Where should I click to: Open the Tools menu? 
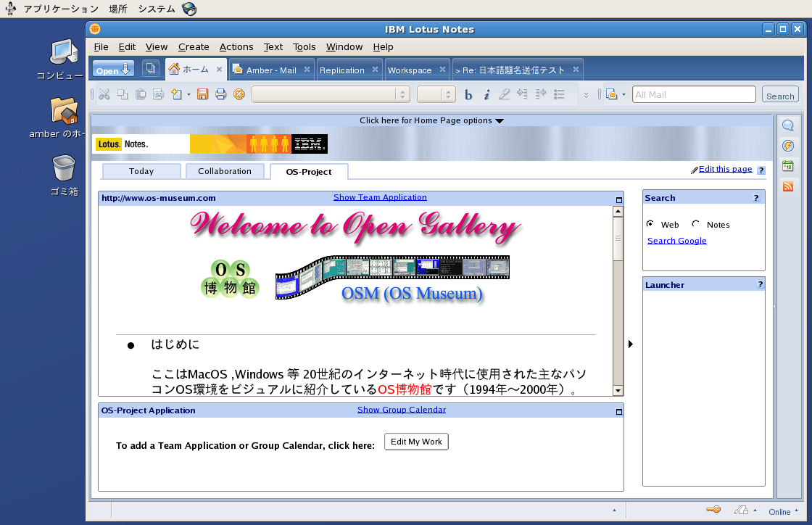[304, 46]
